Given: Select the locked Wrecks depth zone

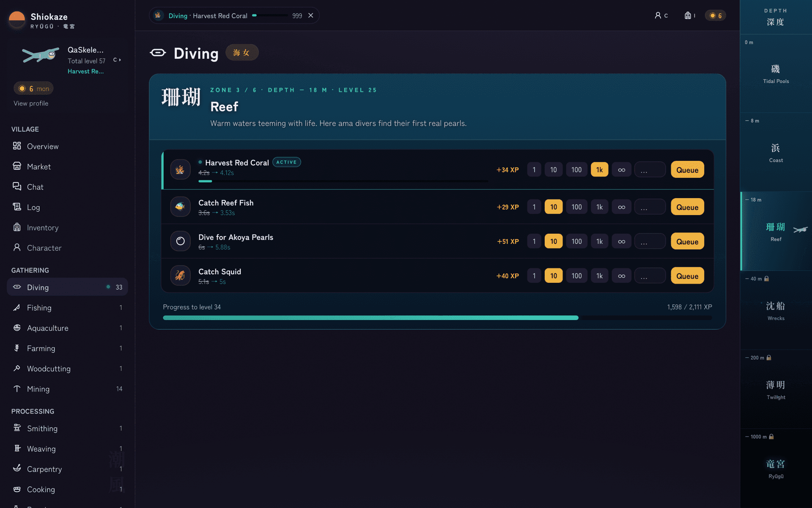Looking at the screenshot, I should (776, 310).
